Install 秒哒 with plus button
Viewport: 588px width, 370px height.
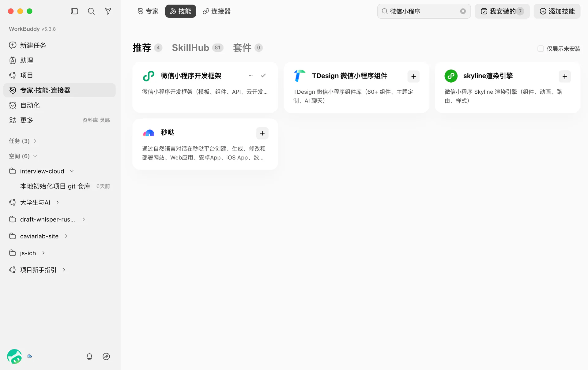[x=262, y=133]
